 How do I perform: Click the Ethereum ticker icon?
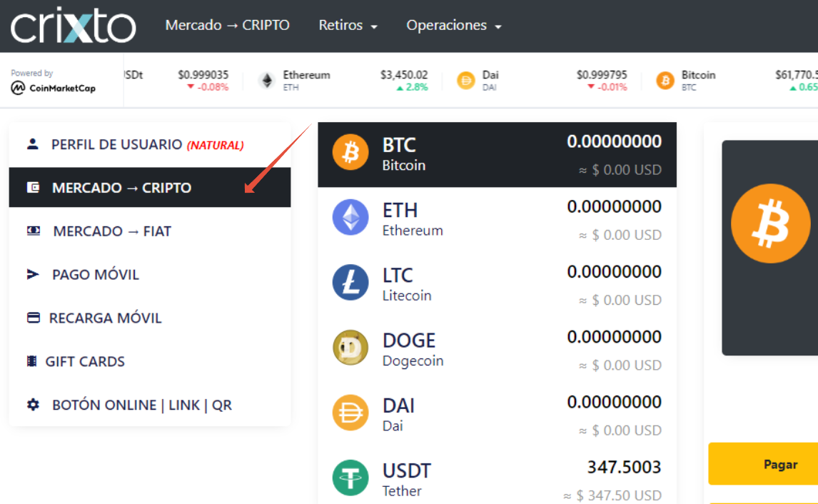(x=267, y=81)
